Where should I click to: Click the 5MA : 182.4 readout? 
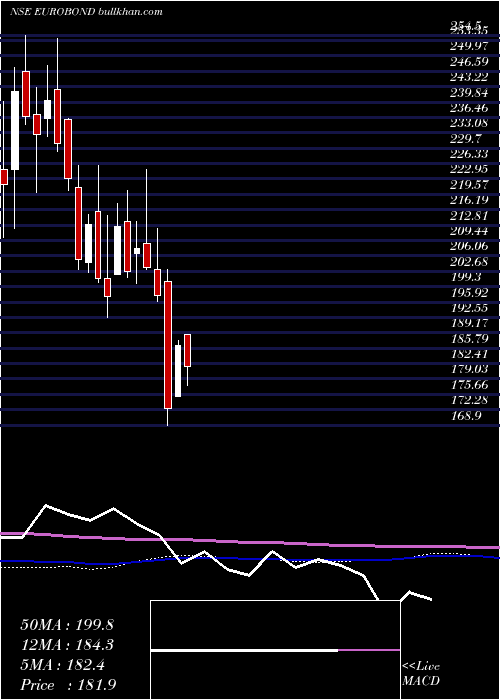point(63,665)
